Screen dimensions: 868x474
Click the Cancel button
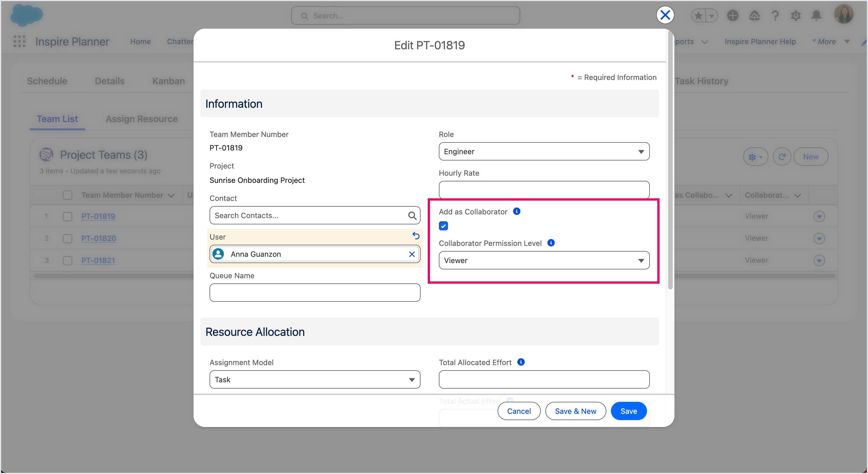coord(518,411)
